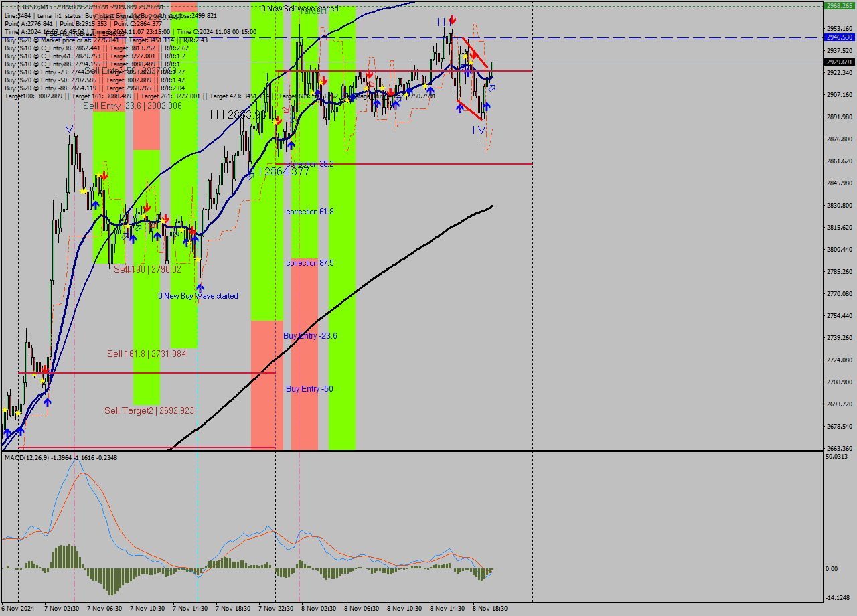
Task: Click the '8 Nov 18:30' time axis label
Action: (490, 609)
